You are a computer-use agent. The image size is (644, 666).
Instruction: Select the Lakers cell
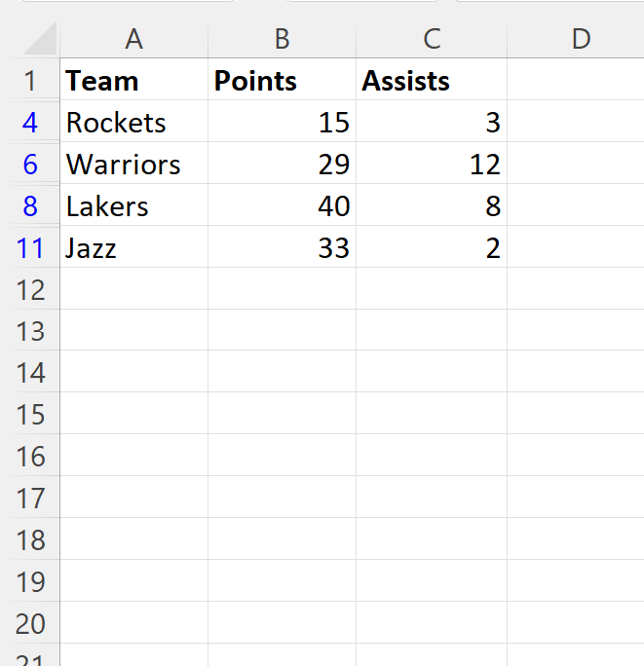133,206
